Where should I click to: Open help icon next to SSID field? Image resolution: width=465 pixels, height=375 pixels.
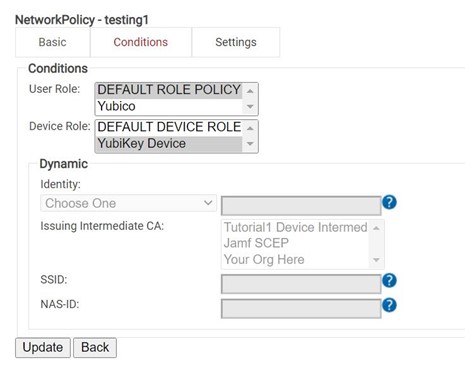point(389,280)
